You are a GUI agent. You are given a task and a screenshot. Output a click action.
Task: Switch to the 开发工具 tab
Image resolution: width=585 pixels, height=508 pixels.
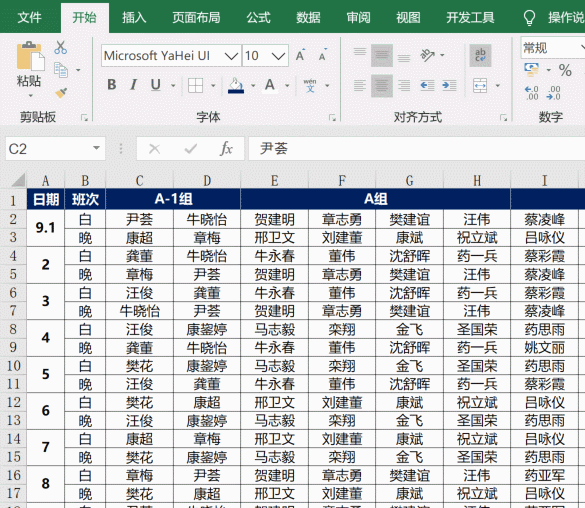click(x=470, y=18)
